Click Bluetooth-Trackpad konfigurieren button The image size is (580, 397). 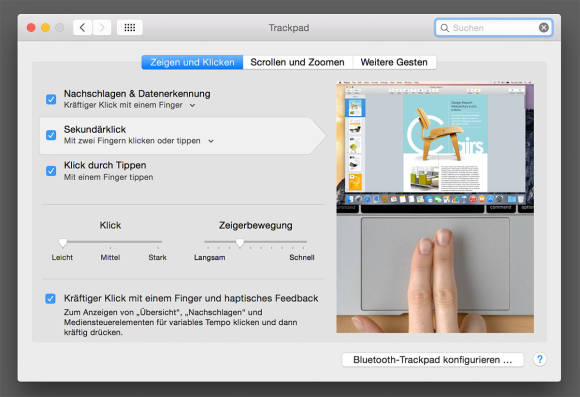432,360
